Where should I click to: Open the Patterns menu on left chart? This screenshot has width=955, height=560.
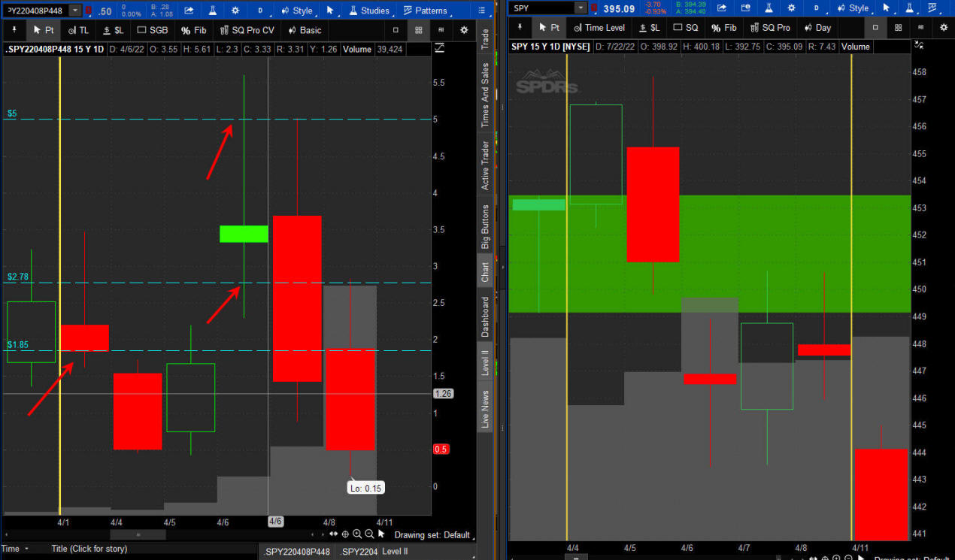pos(425,11)
